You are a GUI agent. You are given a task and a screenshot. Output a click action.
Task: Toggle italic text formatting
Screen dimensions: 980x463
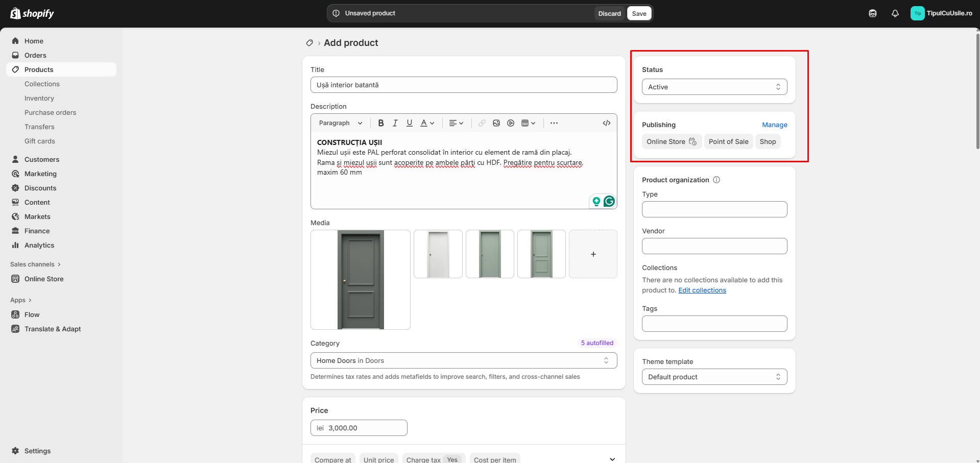click(x=395, y=123)
